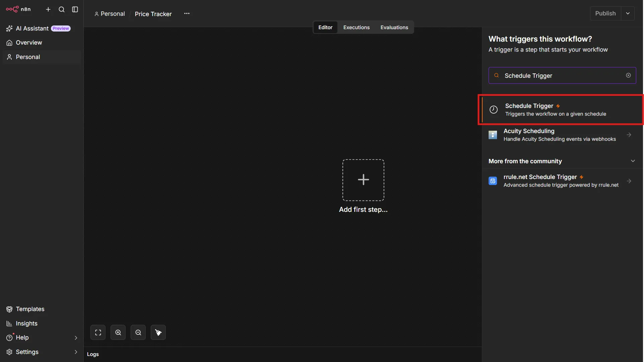Viewport: 644px width, 362px height.
Task: Click Insights chart icon
Action: pos(9,323)
